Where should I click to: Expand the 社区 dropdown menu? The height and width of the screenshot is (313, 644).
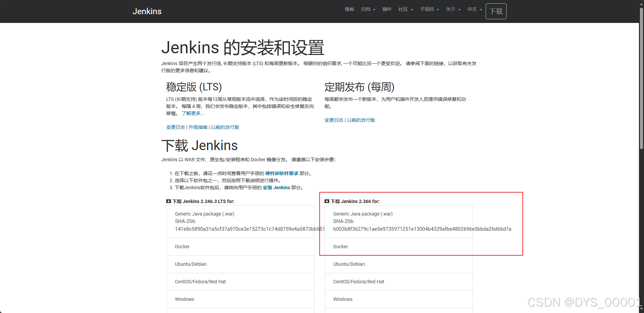(406, 9)
